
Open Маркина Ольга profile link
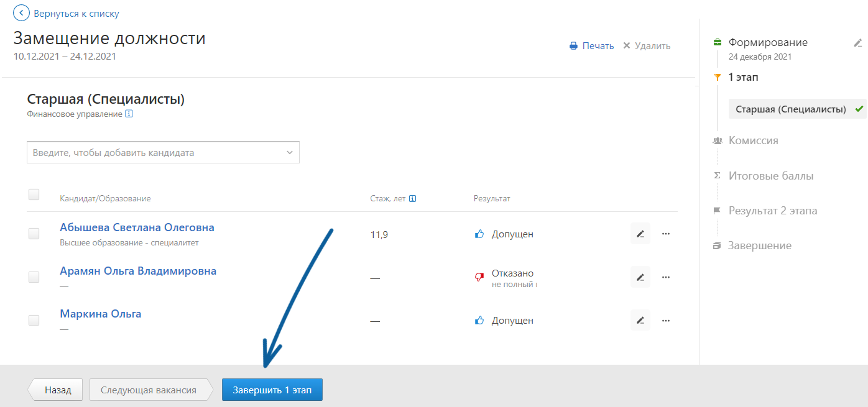100,314
